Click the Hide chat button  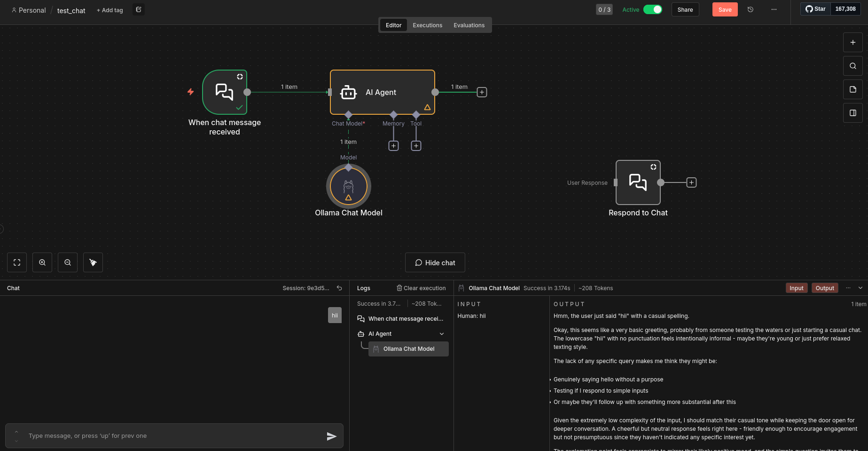(435, 262)
